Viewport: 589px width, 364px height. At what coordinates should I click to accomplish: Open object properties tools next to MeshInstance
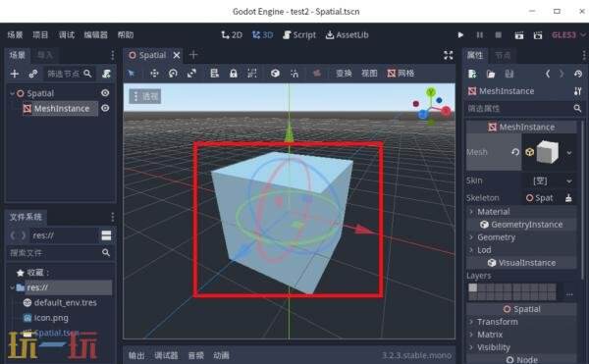(578, 91)
